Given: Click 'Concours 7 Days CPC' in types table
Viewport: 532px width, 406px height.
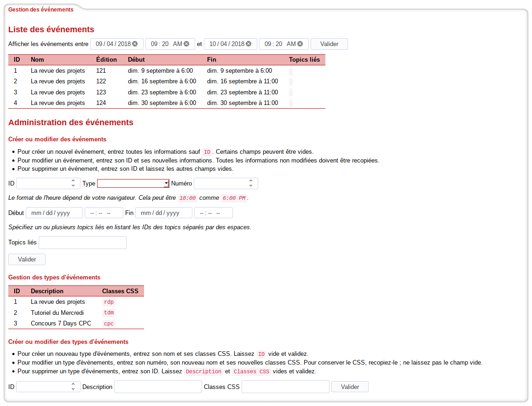Looking at the screenshot, I should 61,324.
